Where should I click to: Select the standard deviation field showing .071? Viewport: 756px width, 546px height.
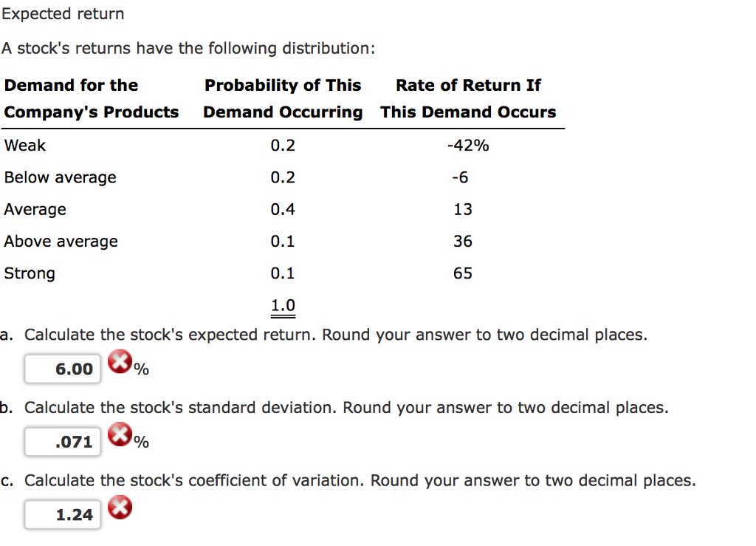tap(62, 441)
